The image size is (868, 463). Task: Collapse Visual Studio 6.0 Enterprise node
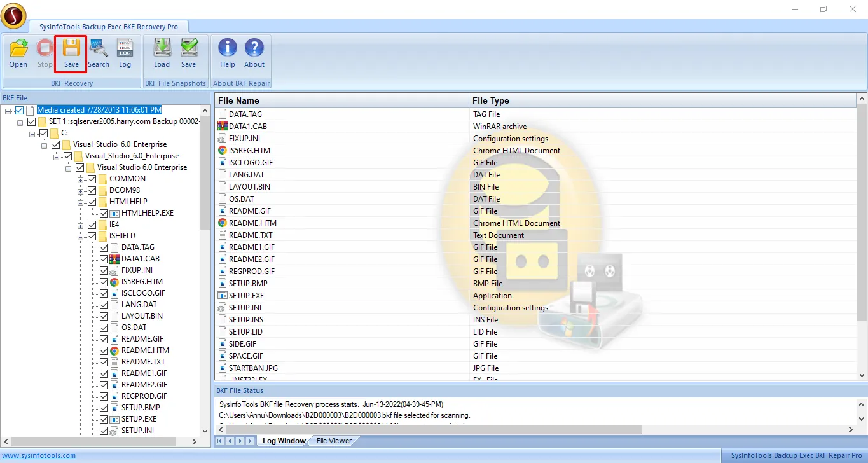point(69,167)
